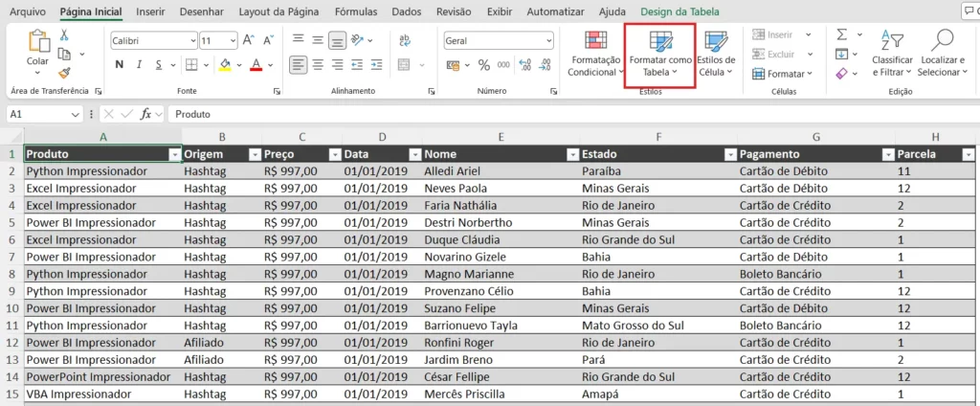Click the middle vertical align icon
Viewport: 980px width, 406px height.
click(318, 40)
